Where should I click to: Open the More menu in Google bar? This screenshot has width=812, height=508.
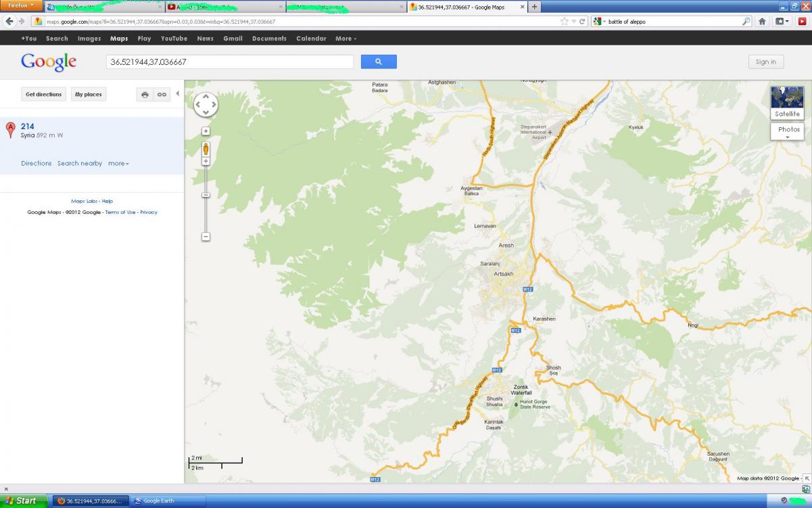[x=345, y=39]
